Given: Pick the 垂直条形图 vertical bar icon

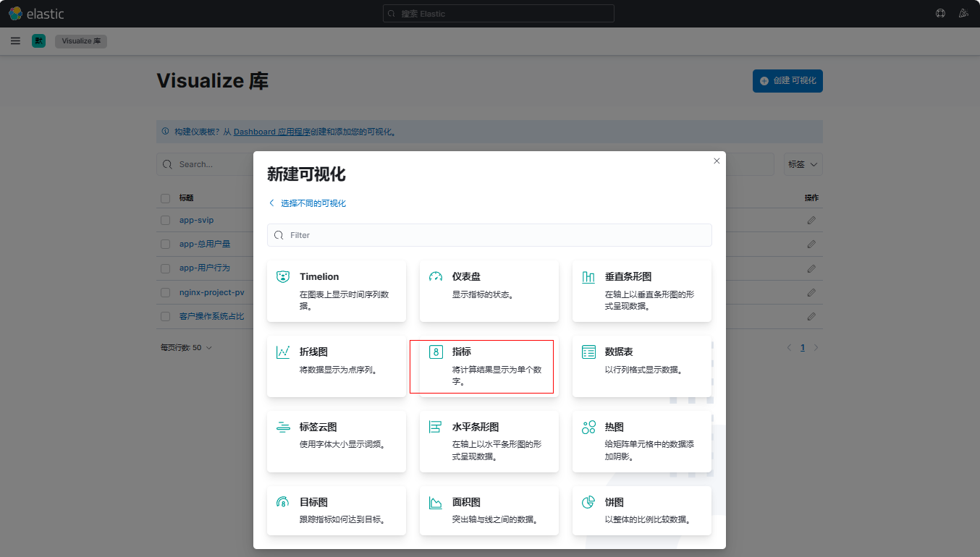Looking at the screenshot, I should 588,277.
